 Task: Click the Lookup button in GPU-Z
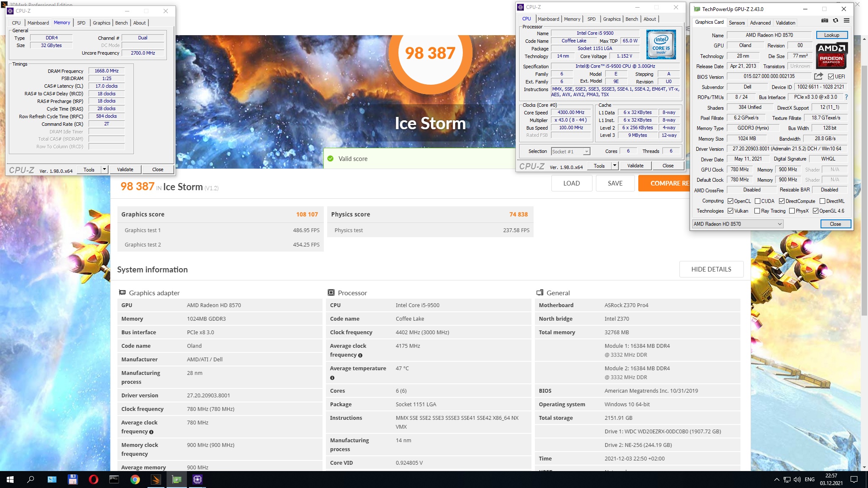point(832,35)
